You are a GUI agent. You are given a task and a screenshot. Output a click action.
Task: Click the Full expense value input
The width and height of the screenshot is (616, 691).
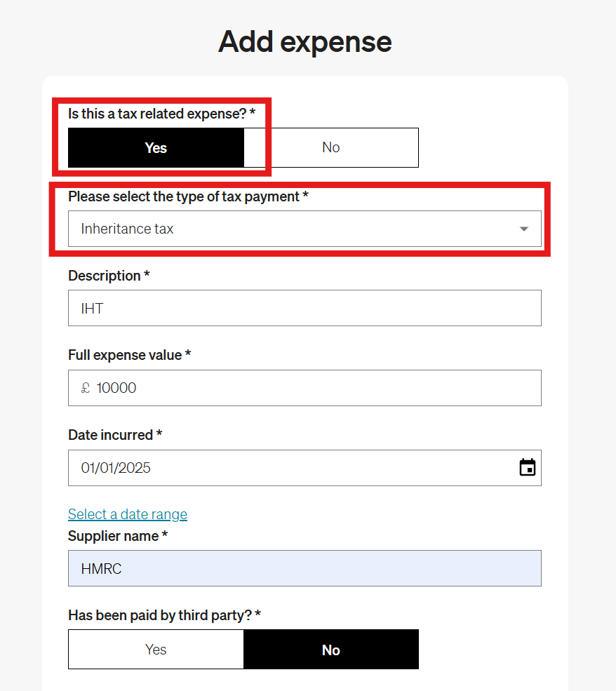pos(316,388)
